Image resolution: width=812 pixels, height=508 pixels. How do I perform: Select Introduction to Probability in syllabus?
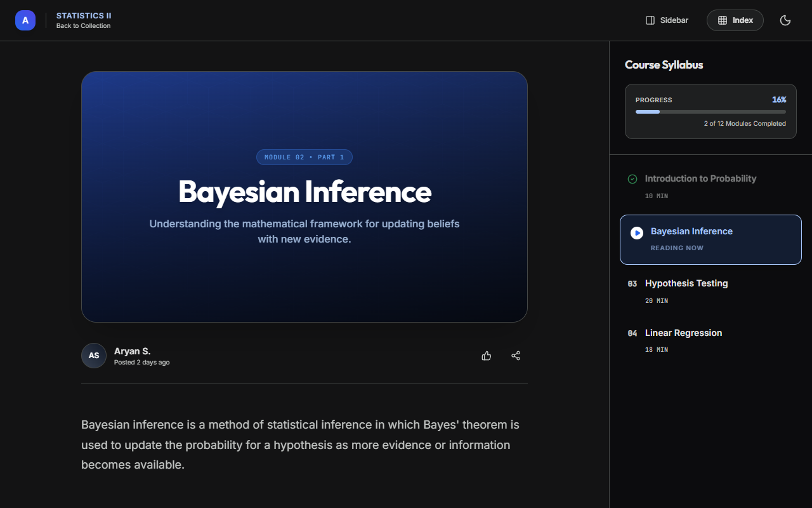pyautogui.click(x=700, y=179)
